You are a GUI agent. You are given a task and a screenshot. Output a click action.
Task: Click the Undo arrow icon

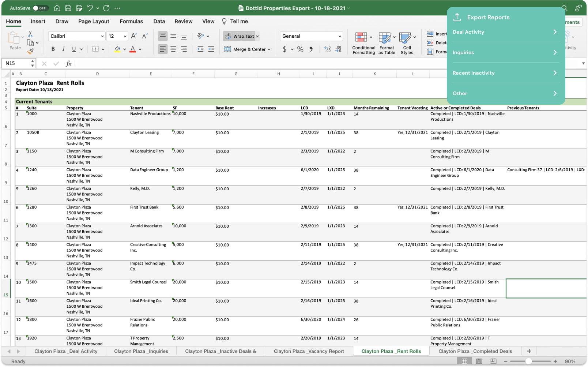(x=90, y=8)
